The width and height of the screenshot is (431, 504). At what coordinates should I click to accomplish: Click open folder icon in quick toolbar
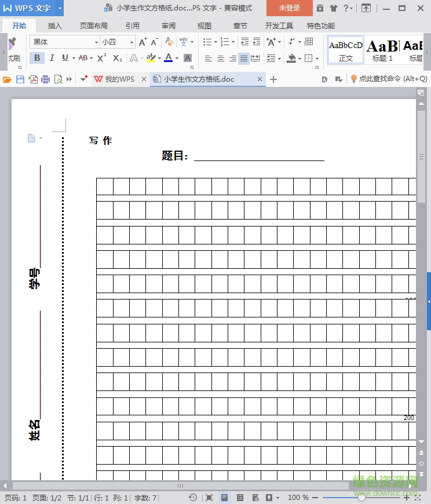tap(7, 79)
